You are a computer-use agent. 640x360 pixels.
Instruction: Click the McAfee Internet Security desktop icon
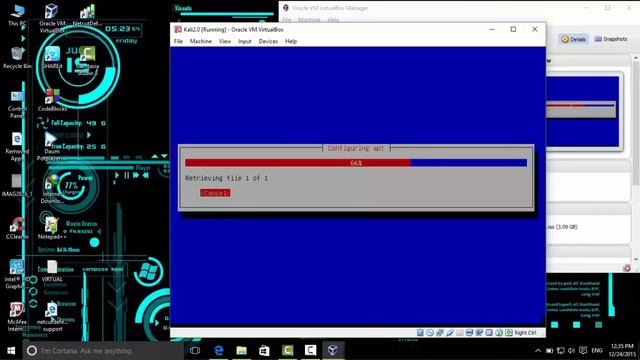16,318
